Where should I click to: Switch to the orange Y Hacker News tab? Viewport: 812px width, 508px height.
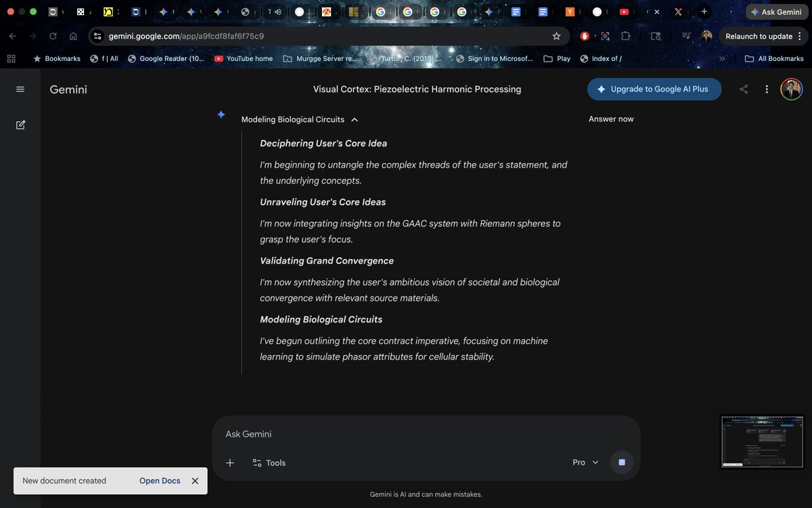click(x=570, y=12)
